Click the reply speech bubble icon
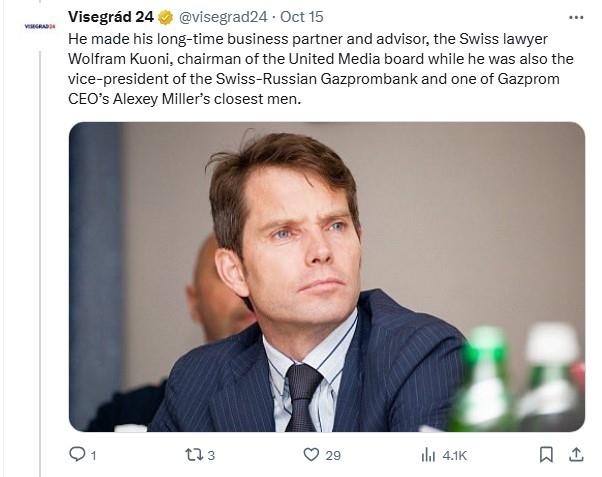Viewport: 602px width, 477px height. click(77, 454)
